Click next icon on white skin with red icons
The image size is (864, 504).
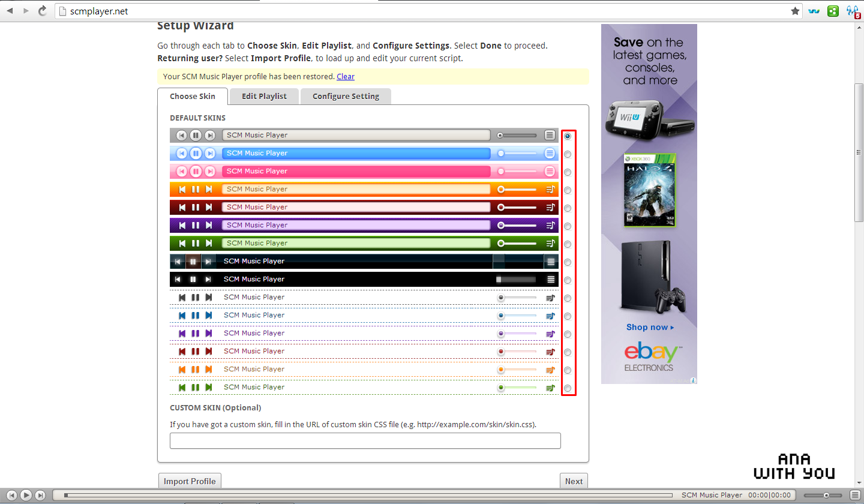pos(209,351)
